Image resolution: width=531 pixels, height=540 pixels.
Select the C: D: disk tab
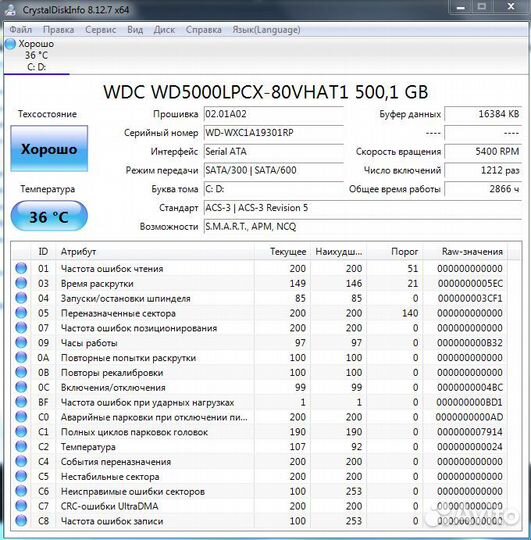[x=37, y=55]
